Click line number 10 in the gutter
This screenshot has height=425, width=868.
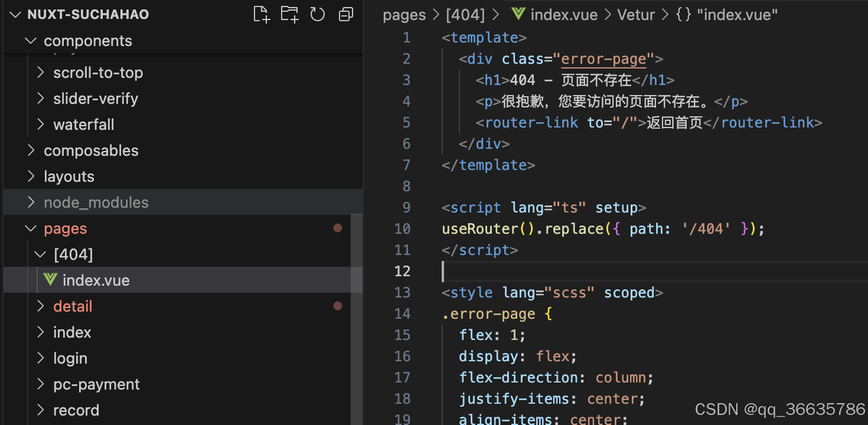[x=402, y=228]
